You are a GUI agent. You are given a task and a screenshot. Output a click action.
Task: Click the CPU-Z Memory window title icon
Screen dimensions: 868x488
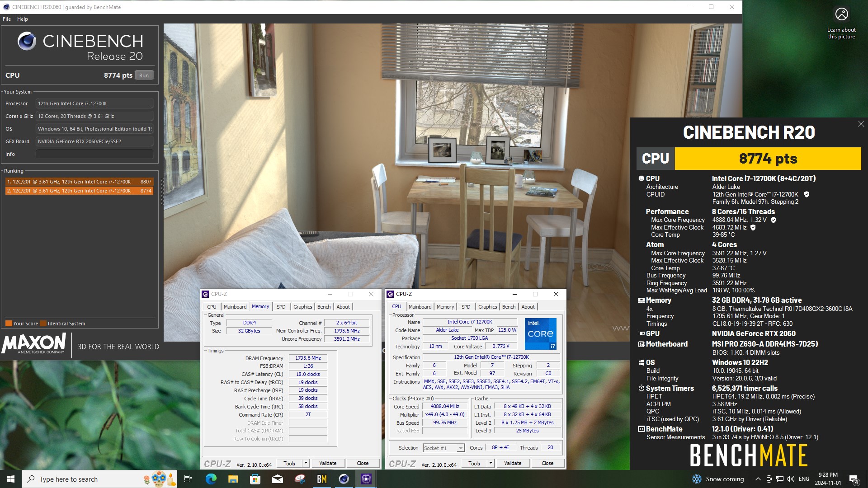pyautogui.click(x=205, y=294)
